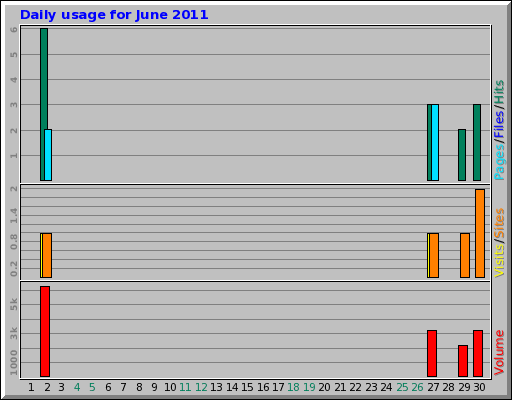Viewport: 512px width, 400px height.
Task: Click the red 'Volume' legend label
Action: click(x=499, y=353)
